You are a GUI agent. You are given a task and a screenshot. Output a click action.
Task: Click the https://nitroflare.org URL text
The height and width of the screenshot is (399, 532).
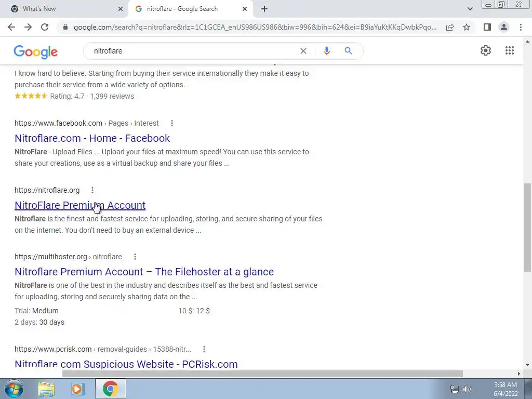pyautogui.click(x=47, y=190)
